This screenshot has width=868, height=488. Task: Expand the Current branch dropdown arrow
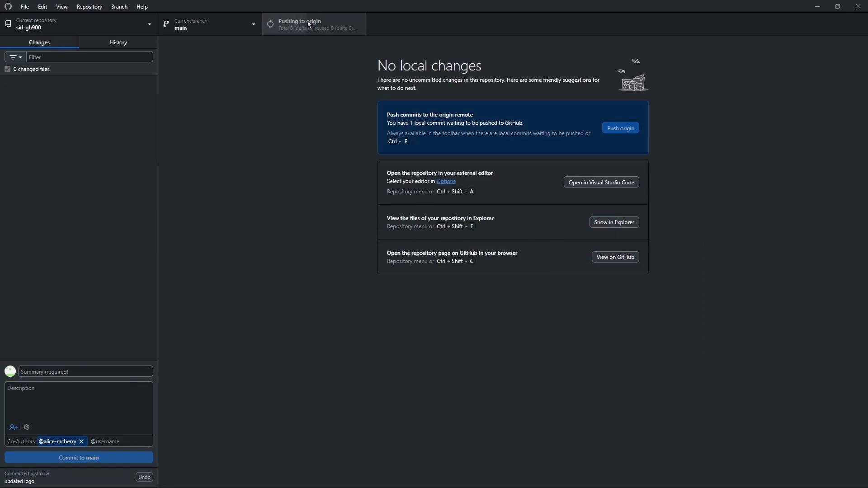pos(253,24)
